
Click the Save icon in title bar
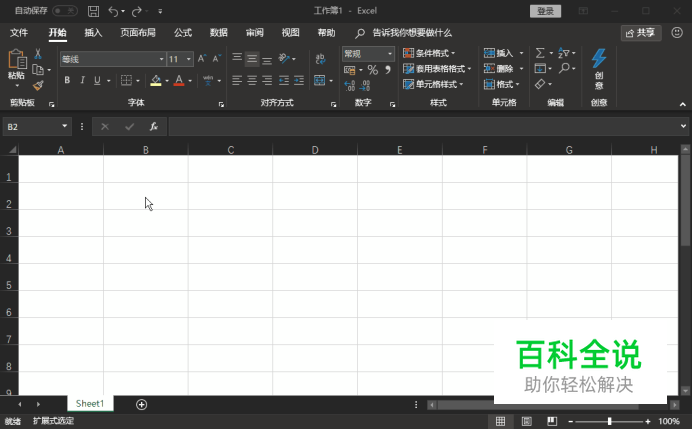93,11
